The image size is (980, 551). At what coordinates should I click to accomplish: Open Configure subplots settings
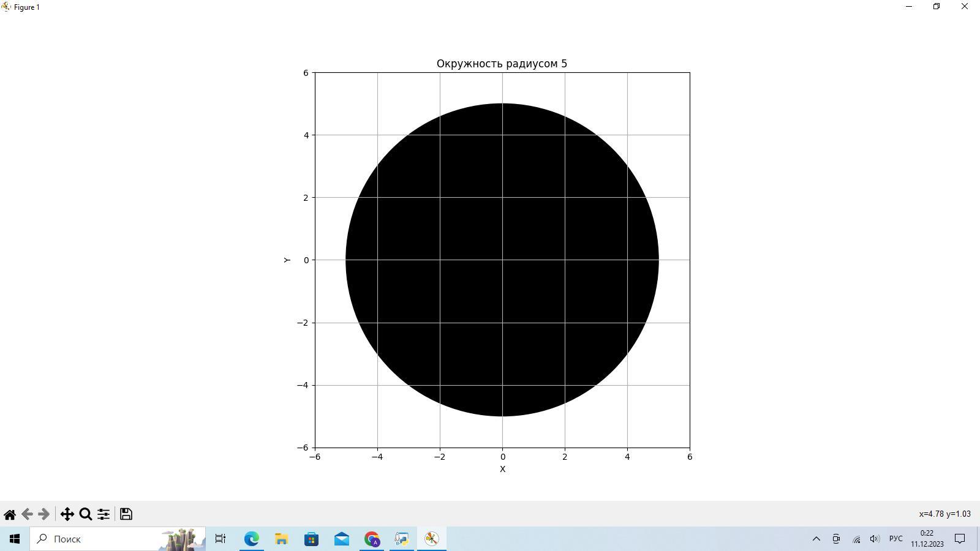[x=104, y=514]
